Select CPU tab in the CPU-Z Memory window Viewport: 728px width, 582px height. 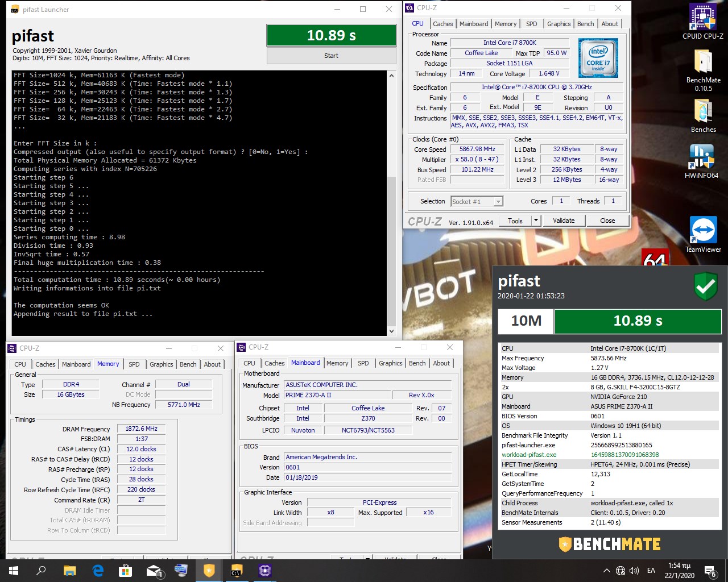click(20, 364)
